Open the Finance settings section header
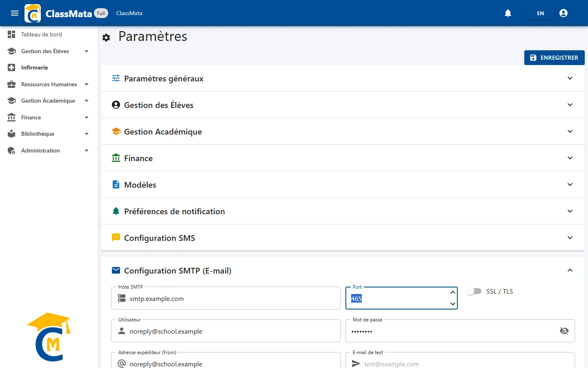588x368 pixels. [x=343, y=158]
